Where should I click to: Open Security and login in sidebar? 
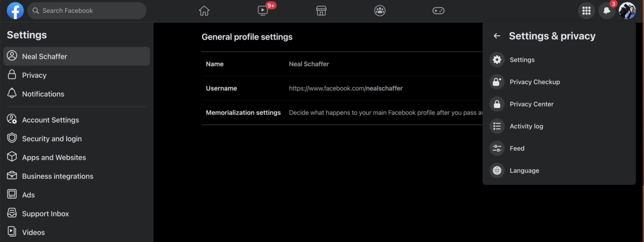coord(77,138)
